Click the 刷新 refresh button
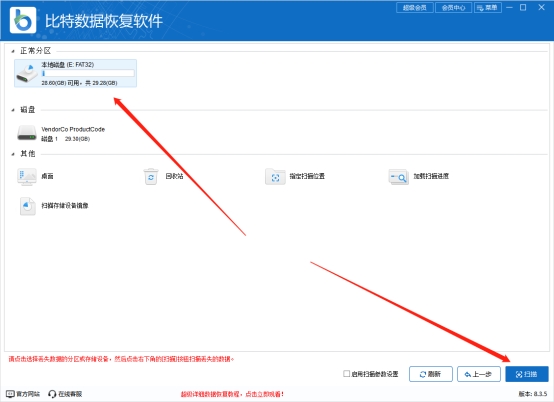Image resolution: width=554 pixels, height=402 pixels. click(x=431, y=374)
